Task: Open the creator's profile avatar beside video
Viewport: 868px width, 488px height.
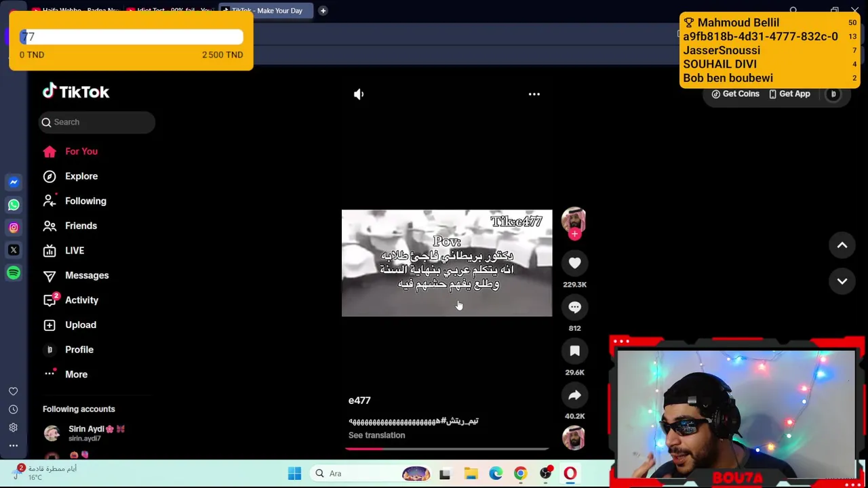Action: pos(574,219)
